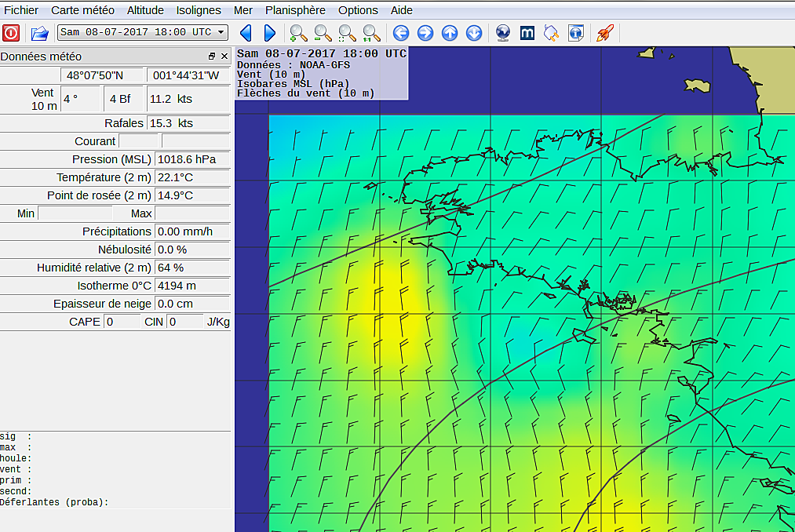Open the Fichier menu
The height and width of the screenshot is (532, 795).
tap(21, 10)
